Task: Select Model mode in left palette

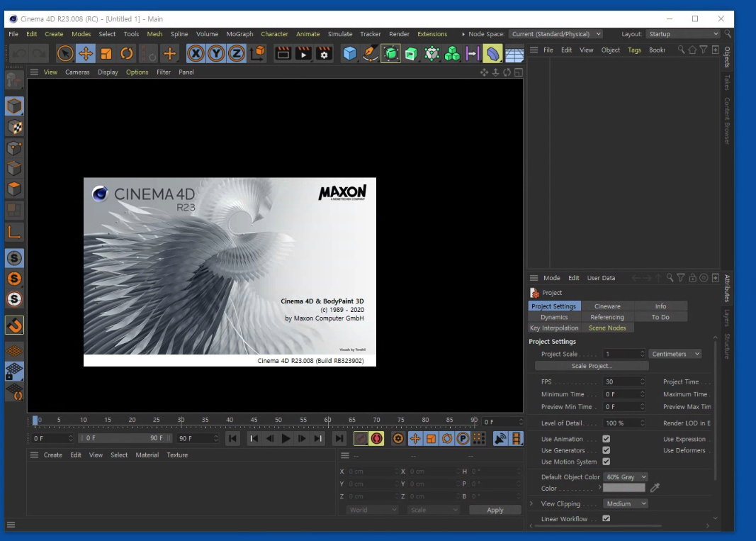Action: pos(14,106)
